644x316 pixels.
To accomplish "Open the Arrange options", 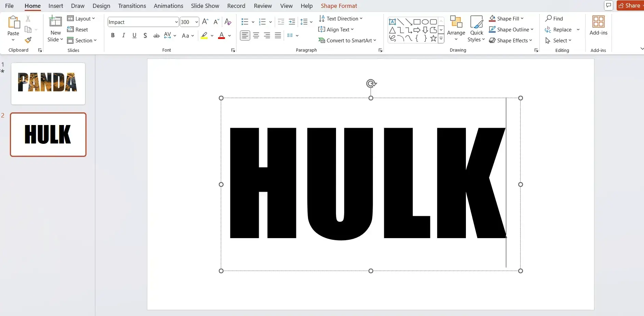I will coord(456,28).
